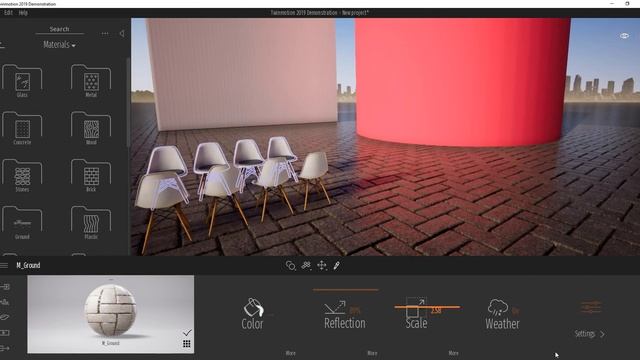Open the Plastic materials folder

91,222
